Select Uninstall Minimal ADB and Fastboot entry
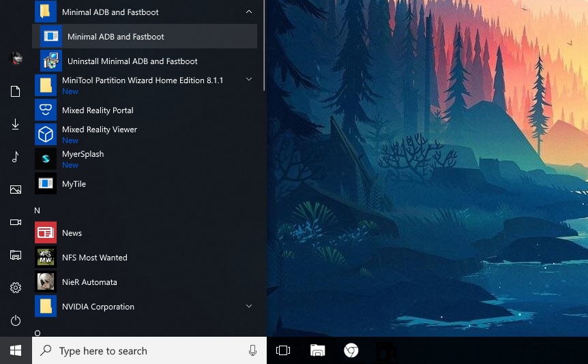Image resolution: width=588 pixels, height=364 pixels. [x=132, y=61]
